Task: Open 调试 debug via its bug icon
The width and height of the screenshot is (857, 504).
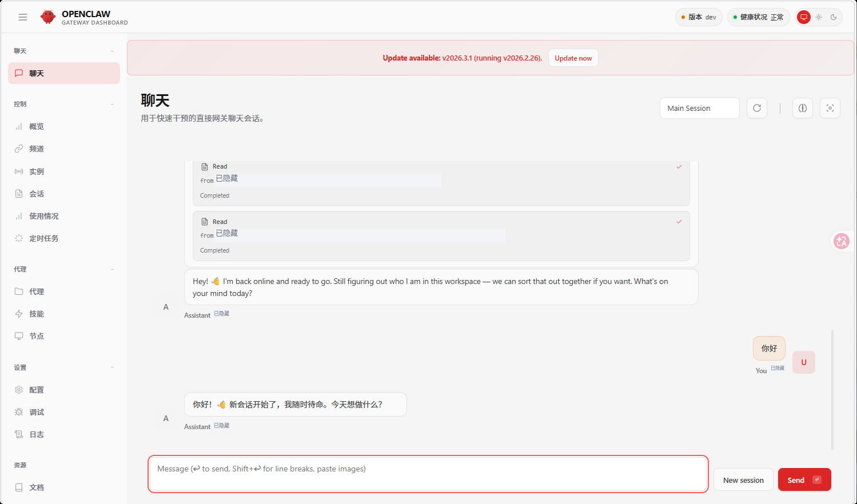Action: coord(19,412)
